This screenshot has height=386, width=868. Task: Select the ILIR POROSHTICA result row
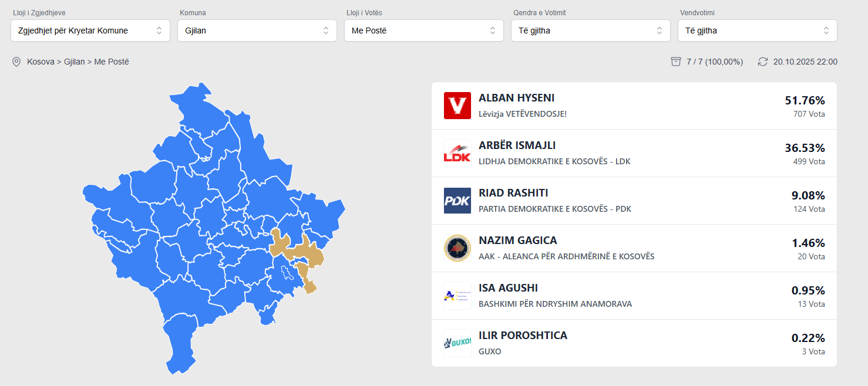pyautogui.click(x=634, y=343)
